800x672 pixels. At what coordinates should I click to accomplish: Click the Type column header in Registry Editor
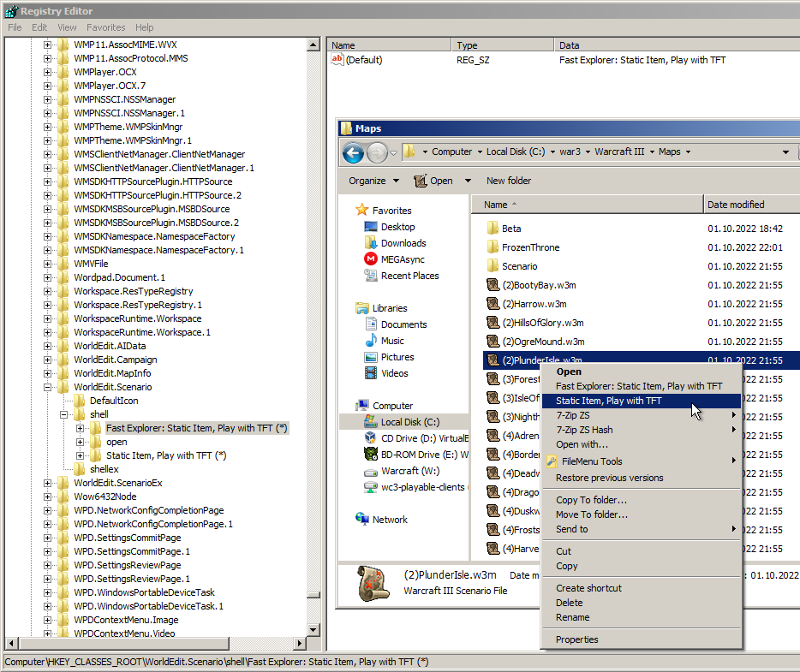[x=503, y=45]
